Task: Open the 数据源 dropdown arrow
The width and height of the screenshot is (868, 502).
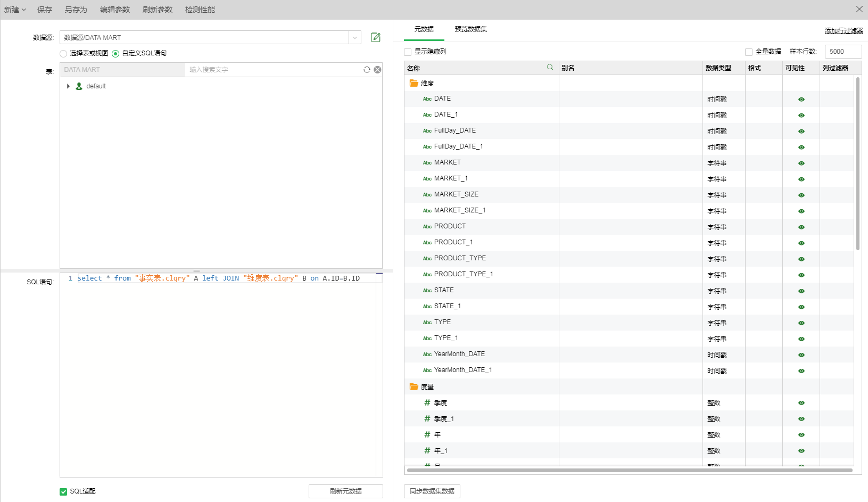Action: tap(355, 37)
